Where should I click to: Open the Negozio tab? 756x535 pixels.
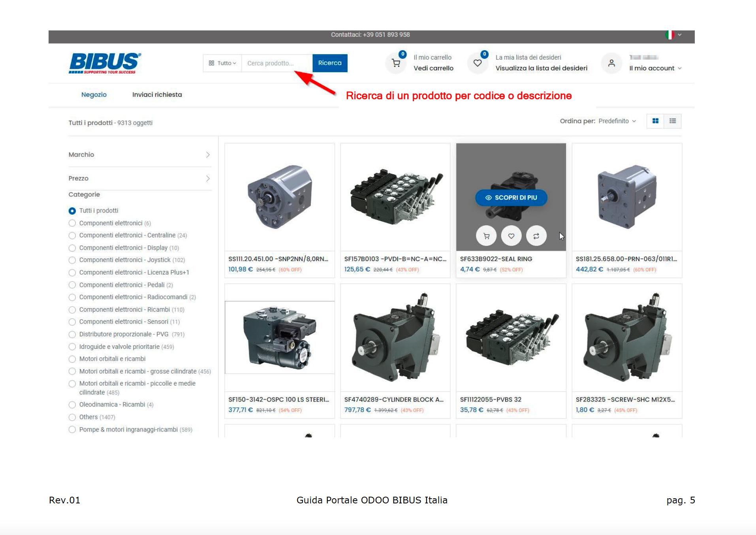click(94, 94)
